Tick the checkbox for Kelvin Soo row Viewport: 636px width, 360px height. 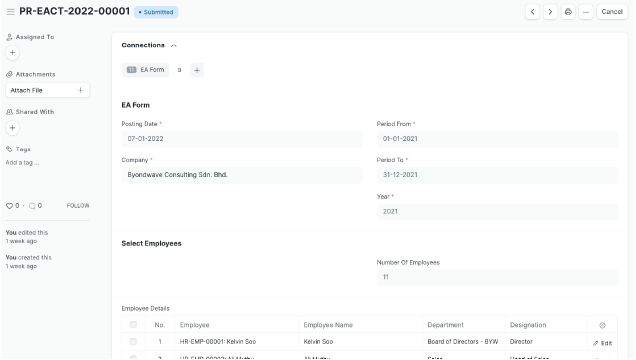pos(133,342)
